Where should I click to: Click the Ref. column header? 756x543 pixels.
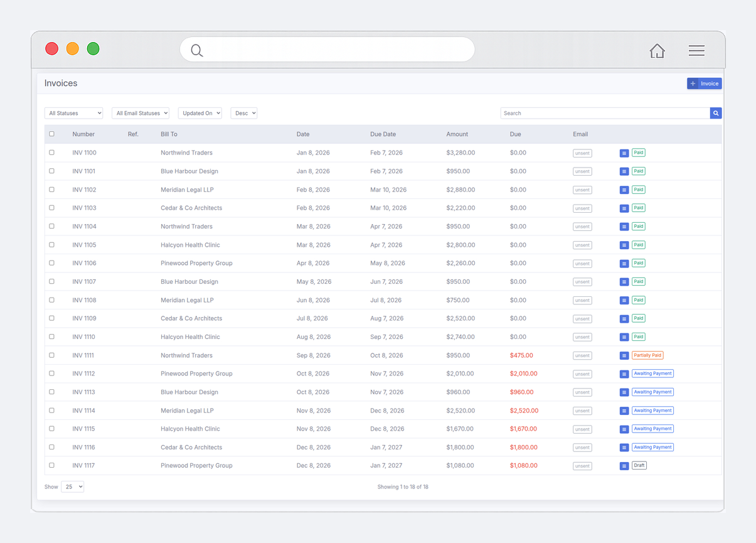pyautogui.click(x=133, y=134)
